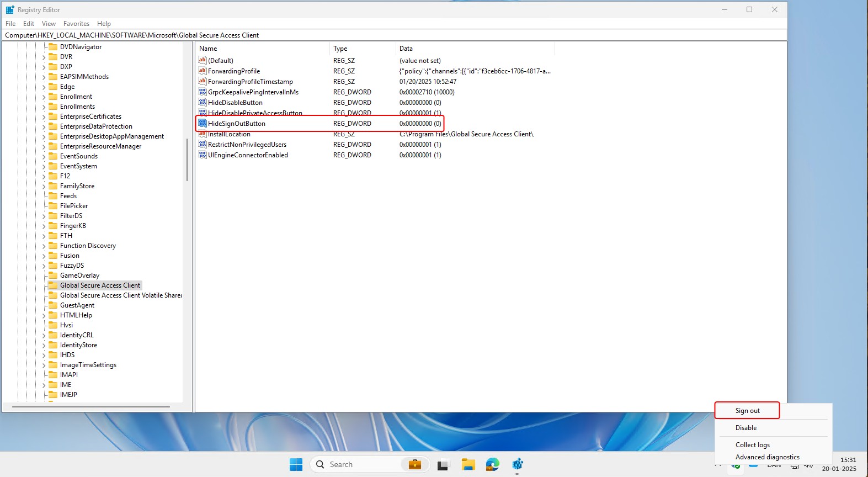Open the File menu

pos(10,24)
